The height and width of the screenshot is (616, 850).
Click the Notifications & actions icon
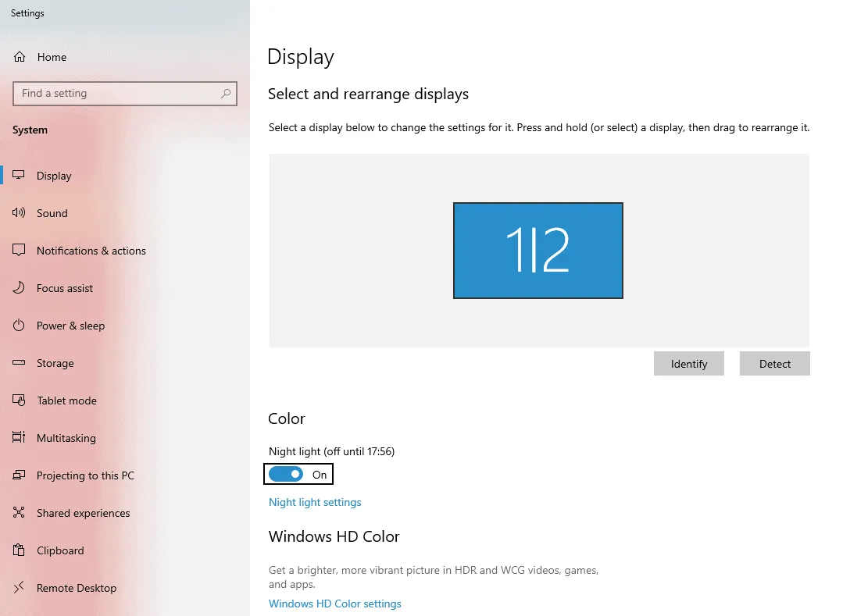coord(18,251)
